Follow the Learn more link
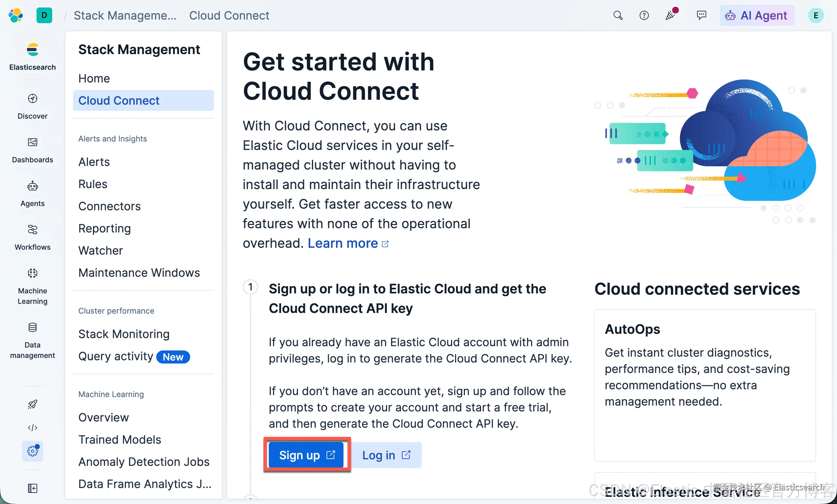Viewport: 837px width, 504px height. 348,243
